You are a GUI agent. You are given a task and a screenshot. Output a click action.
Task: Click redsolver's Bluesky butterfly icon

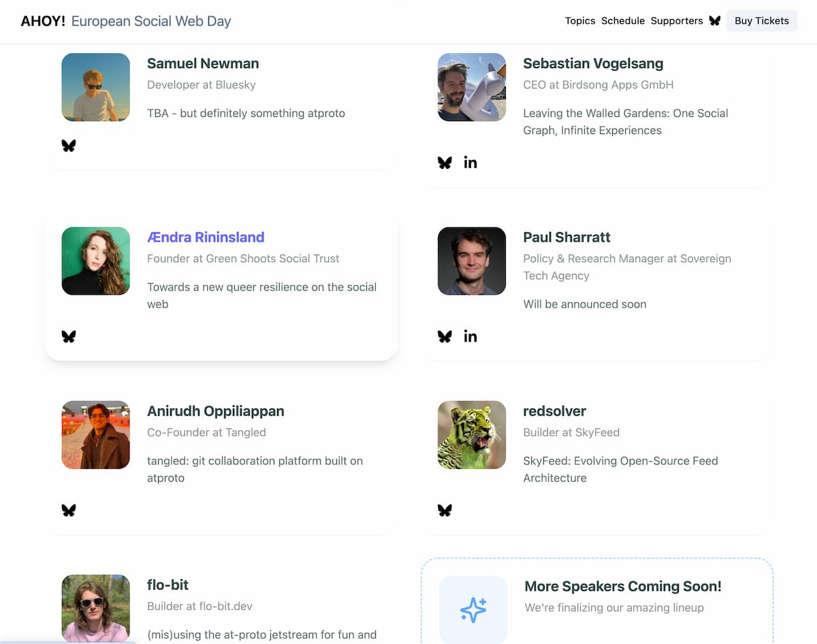click(x=445, y=510)
